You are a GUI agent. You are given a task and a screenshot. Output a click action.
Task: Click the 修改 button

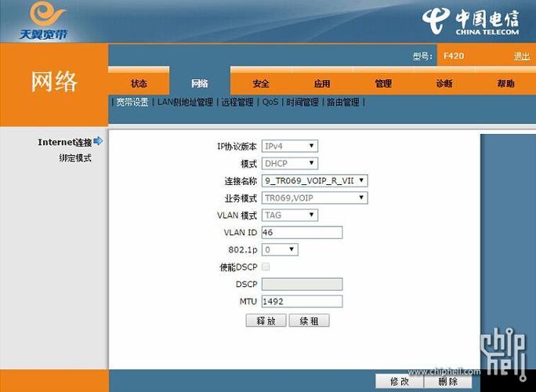[400, 381]
